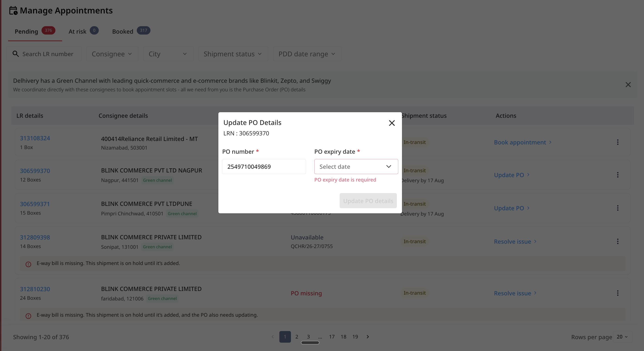Expand the Consignee filter dropdown
Screen dimensions: 644x351
(x=112, y=54)
